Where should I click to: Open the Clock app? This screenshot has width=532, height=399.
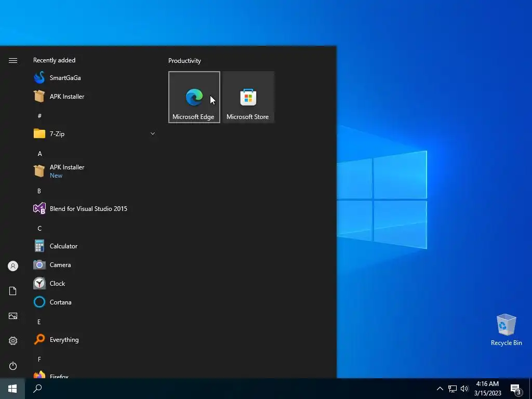click(95, 283)
